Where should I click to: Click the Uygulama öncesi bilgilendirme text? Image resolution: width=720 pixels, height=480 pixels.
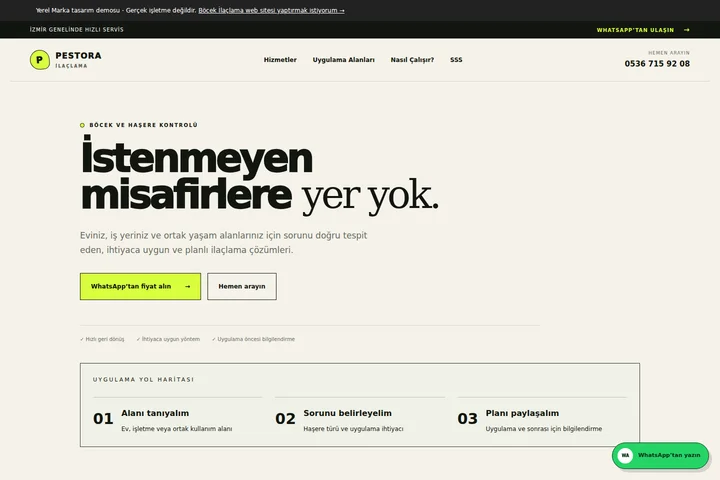click(253, 339)
